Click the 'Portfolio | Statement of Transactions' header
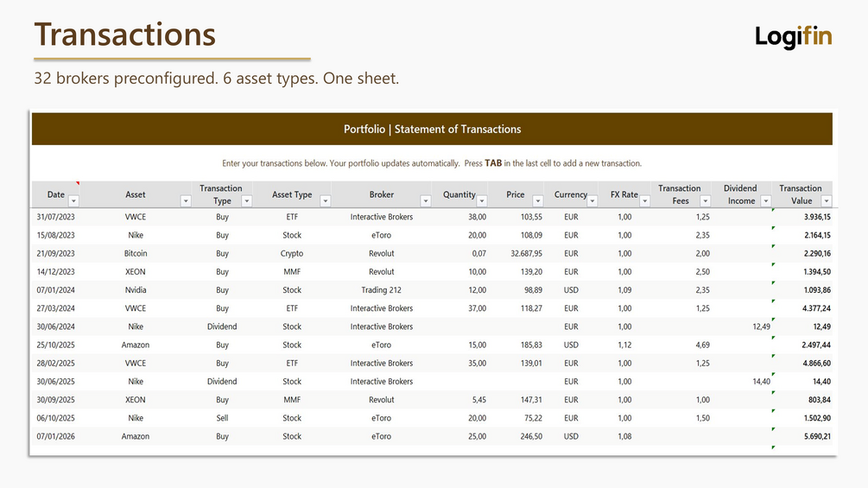Image resolution: width=868 pixels, height=488 pixels. [x=432, y=129]
